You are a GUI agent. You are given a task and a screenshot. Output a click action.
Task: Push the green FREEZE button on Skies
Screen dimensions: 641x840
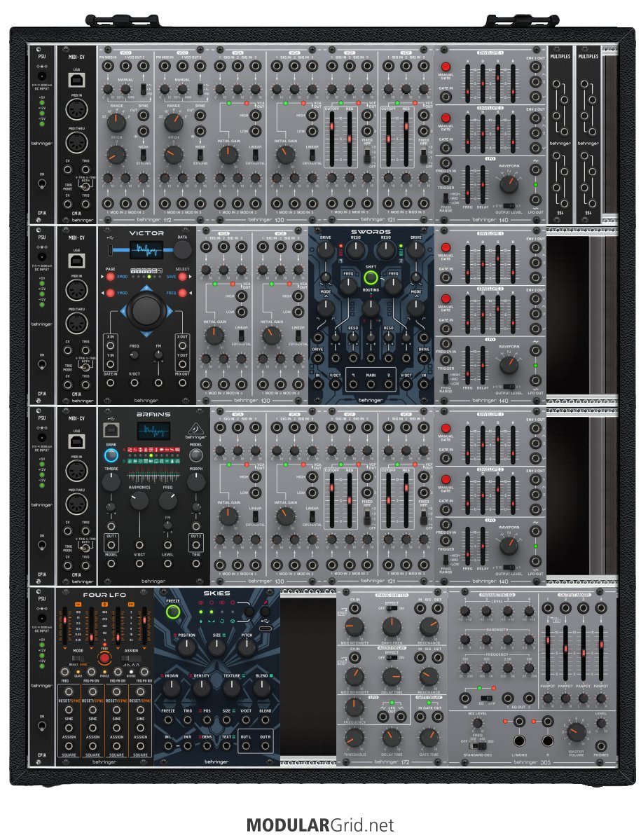172,612
